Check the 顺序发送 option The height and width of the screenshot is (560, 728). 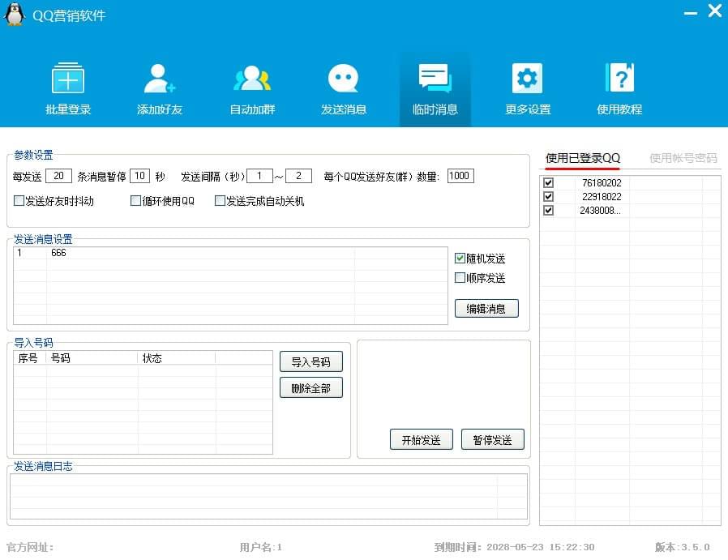point(460,277)
